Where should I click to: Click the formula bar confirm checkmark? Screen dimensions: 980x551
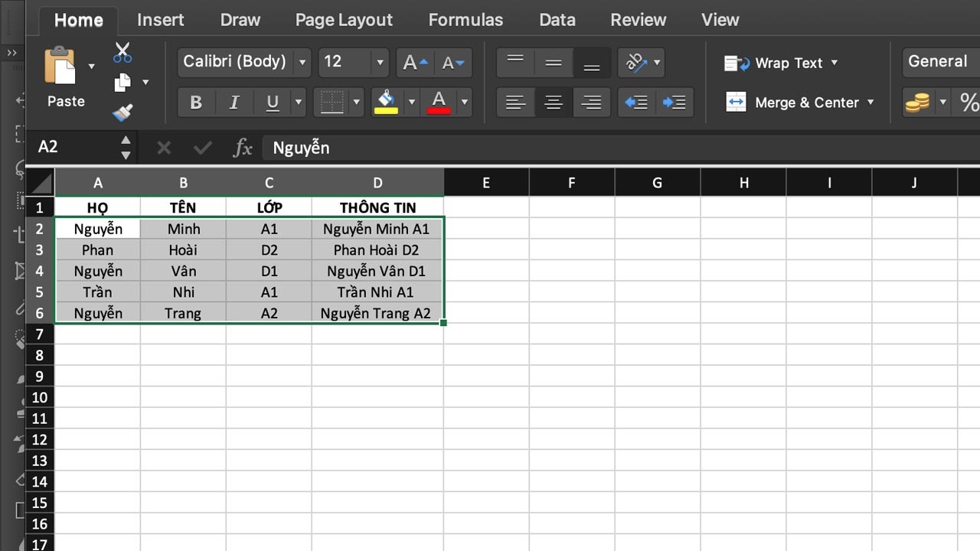[x=203, y=147]
